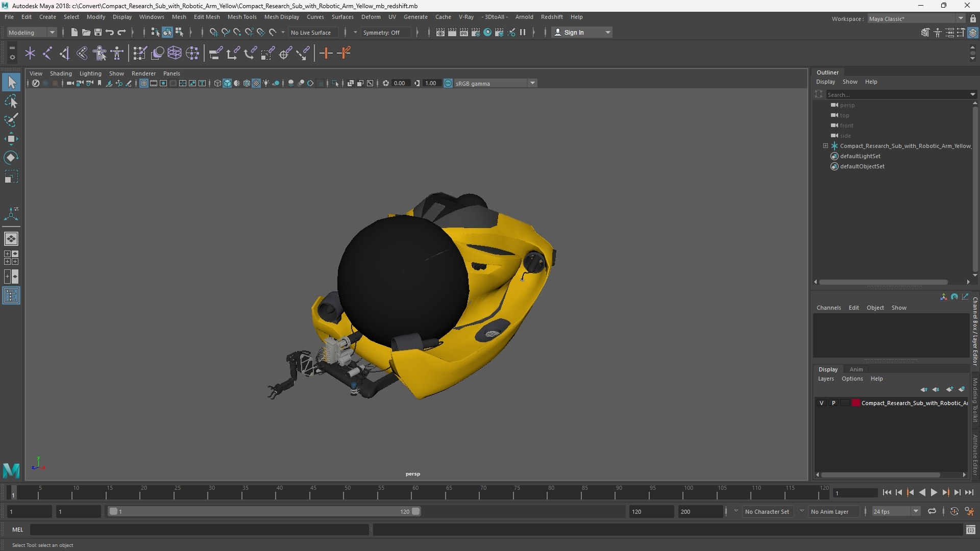The image size is (980, 551).
Task: Click the Set Key orange plus icon
Action: coord(326,53)
